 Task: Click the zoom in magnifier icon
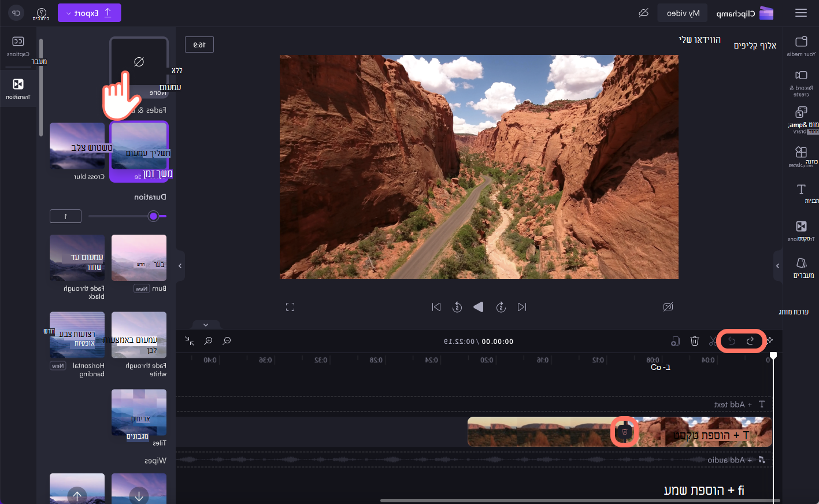[x=209, y=341]
